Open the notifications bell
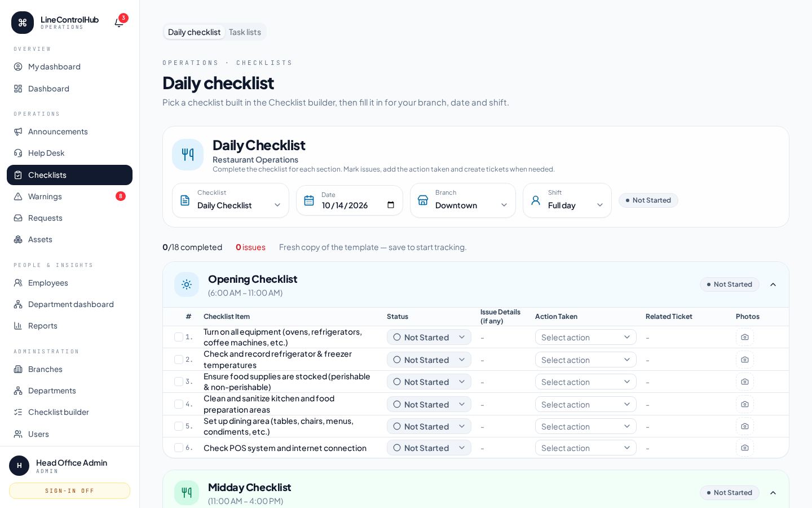Viewport: 812px width, 508px height. click(119, 23)
